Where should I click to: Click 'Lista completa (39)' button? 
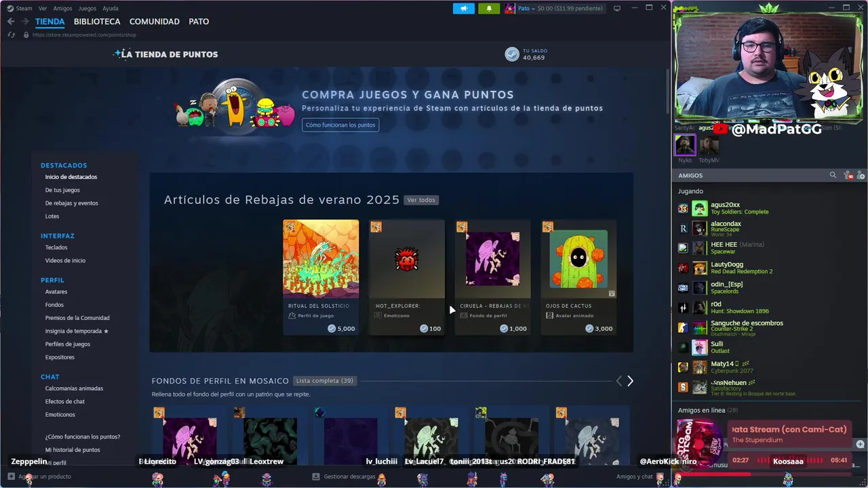[325, 381]
